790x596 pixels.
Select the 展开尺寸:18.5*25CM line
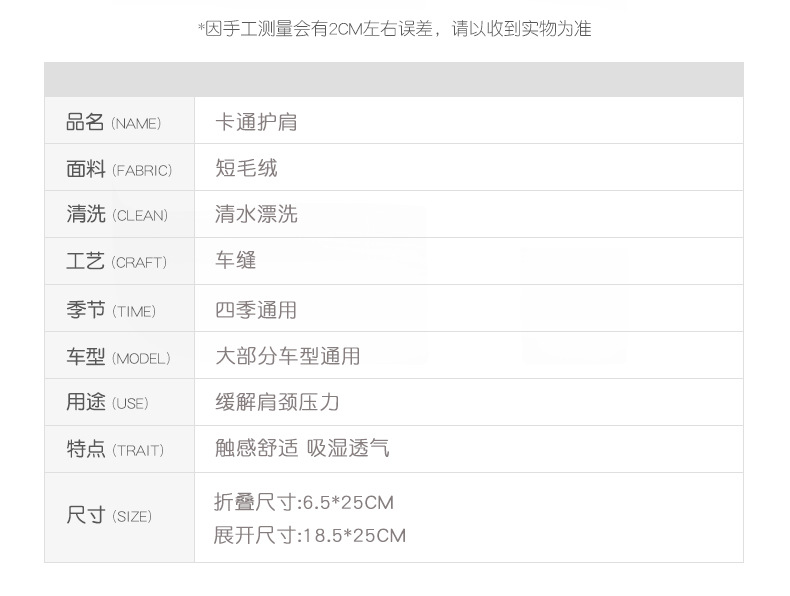(x=310, y=535)
